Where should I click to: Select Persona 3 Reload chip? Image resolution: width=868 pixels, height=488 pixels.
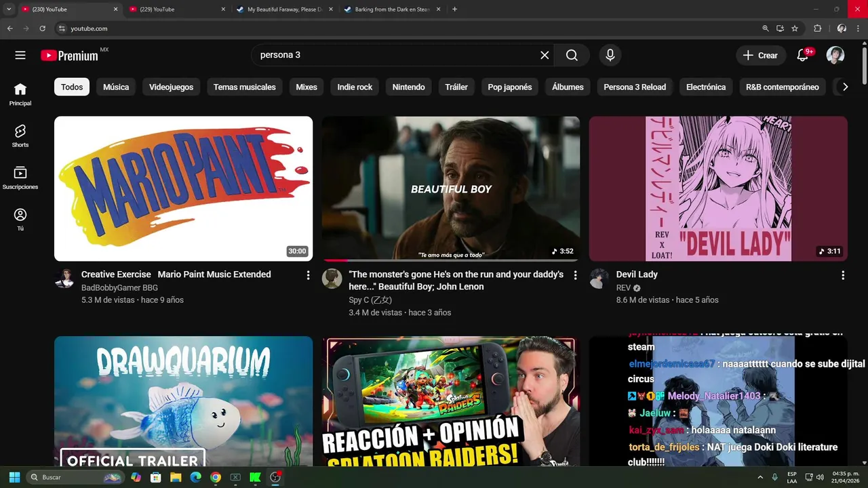coord(635,87)
